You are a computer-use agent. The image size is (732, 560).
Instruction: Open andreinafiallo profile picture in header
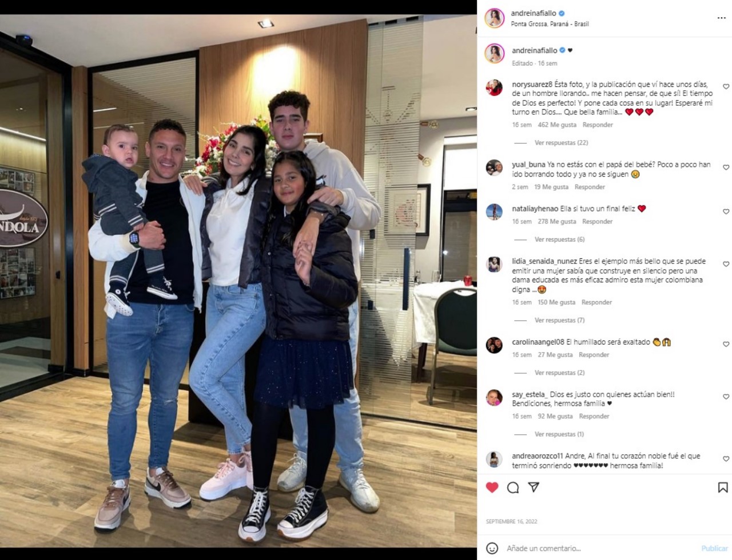click(x=495, y=18)
